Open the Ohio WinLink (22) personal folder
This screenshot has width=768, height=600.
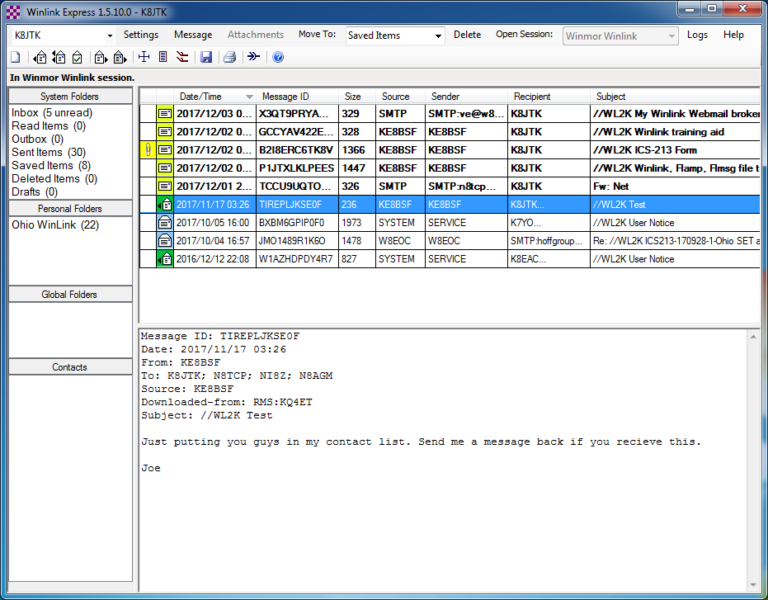tap(55, 225)
